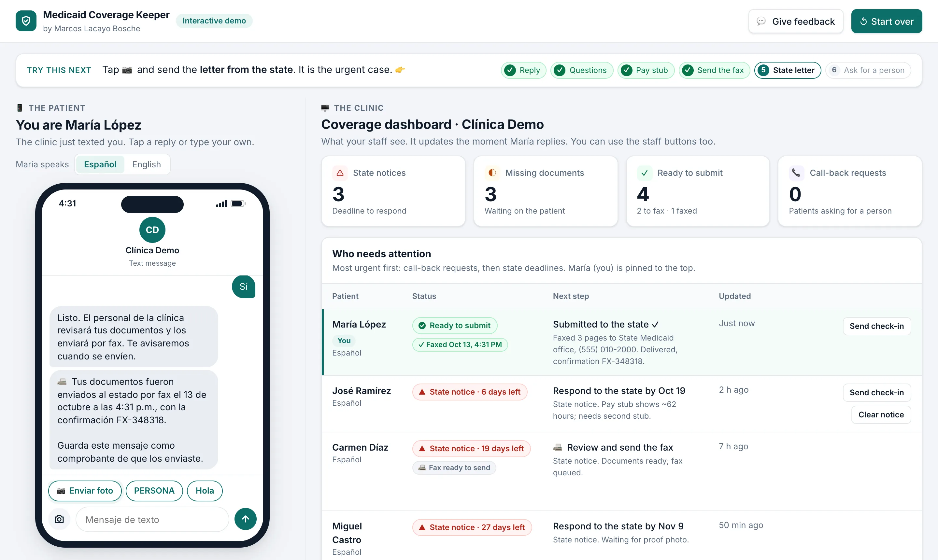Screen dimensions: 938x560
Task: Click the fax icon beside Review and send the fax
Action: [x=558, y=447]
